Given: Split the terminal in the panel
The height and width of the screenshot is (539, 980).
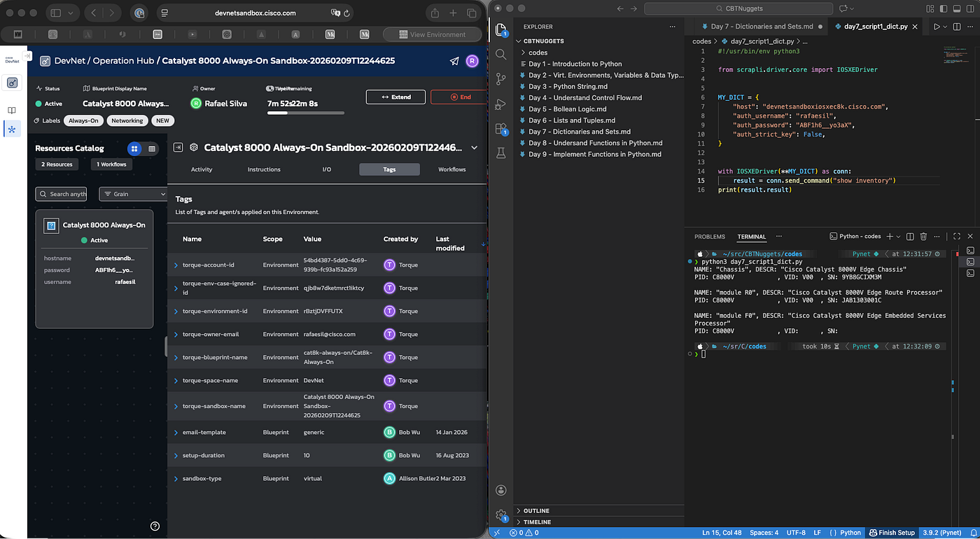Looking at the screenshot, I should click(x=910, y=237).
